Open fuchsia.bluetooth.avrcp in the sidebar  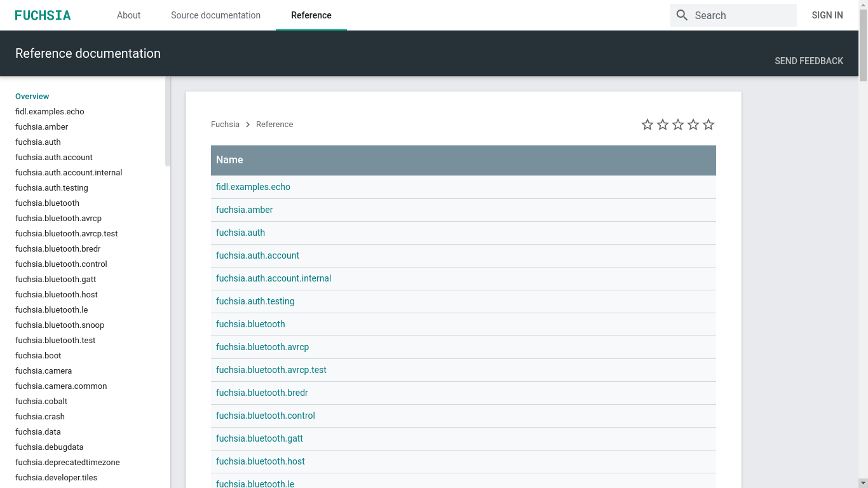(x=58, y=219)
